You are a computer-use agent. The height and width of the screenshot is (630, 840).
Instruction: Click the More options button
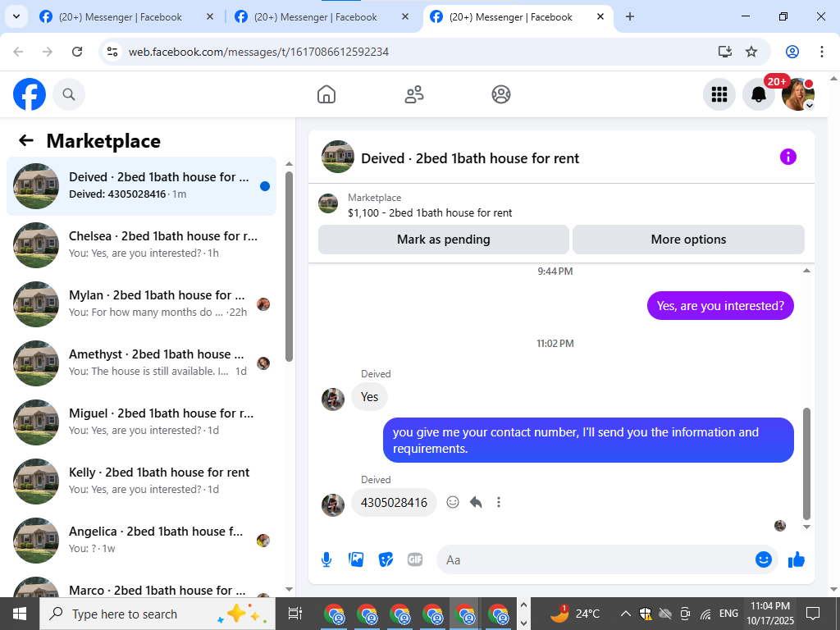688,240
